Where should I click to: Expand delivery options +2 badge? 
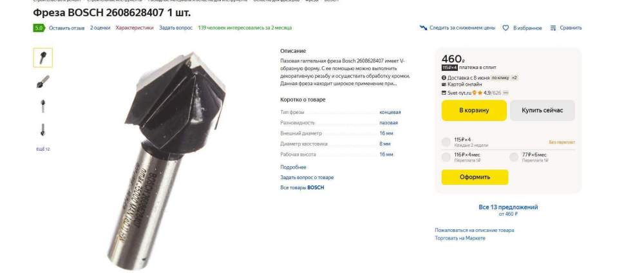[514, 78]
